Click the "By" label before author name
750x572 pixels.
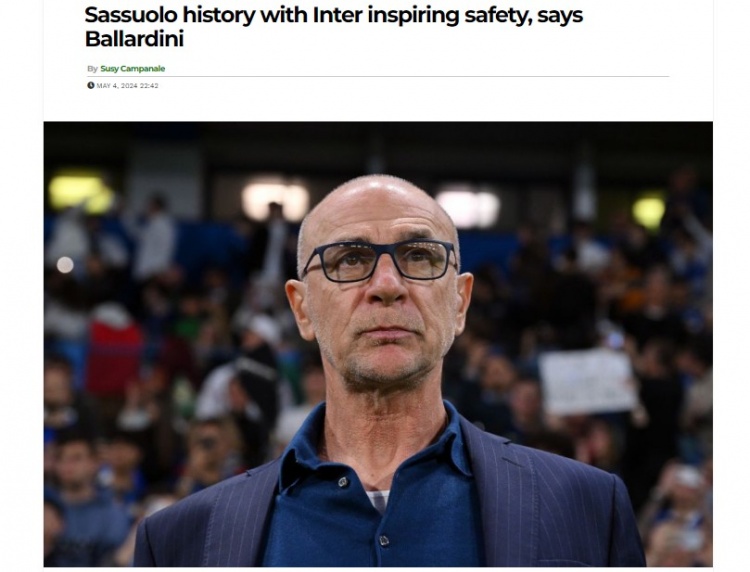tap(92, 68)
